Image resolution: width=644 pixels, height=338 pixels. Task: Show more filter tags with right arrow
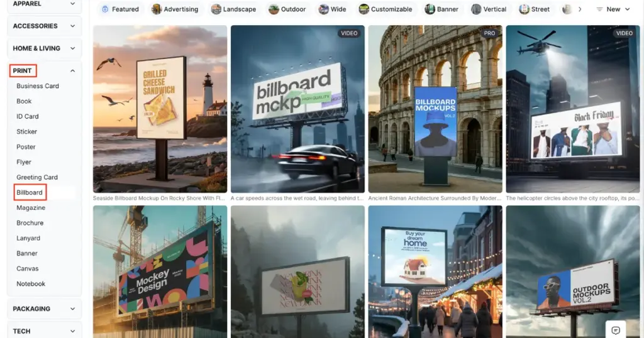click(x=580, y=9)
